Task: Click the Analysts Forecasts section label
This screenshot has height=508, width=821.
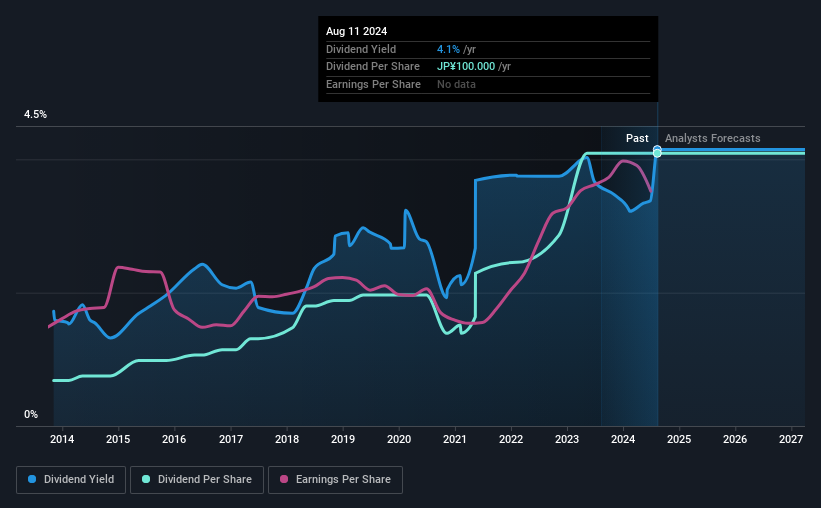Action: [713, 138]
